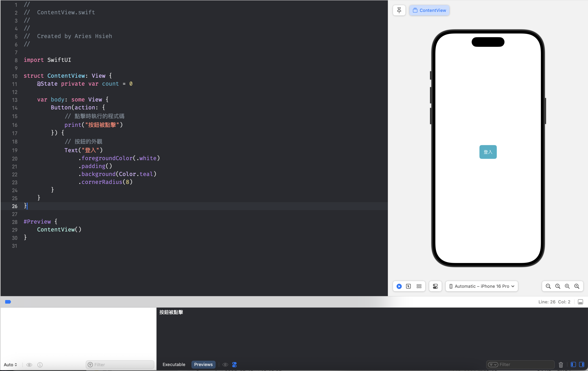
Task: Zoom in the preview canvas
Action: click(577, 286)
